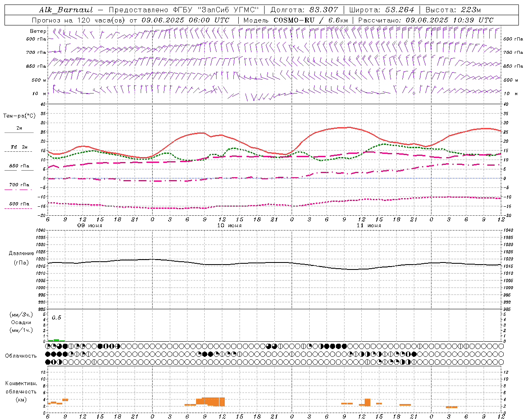Click the '850 гПа' temperature legend entry
Image resolution: width=525 pixels, height=420 pixels.
pos(19,166)
